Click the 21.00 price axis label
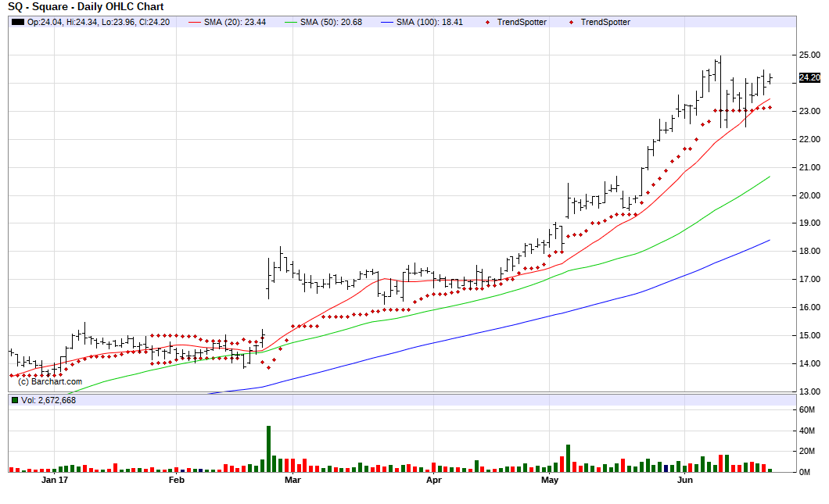Screen dimensions: 829x504 click(x=809, y=167)
